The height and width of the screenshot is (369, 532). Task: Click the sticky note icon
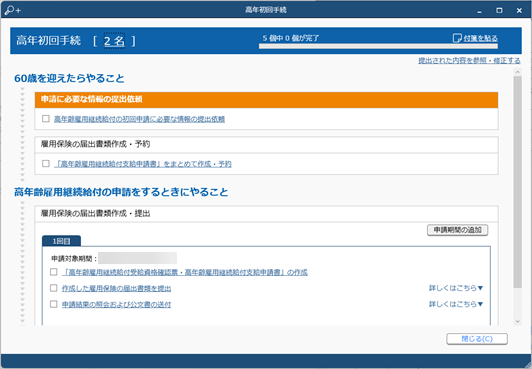point(457,38)
